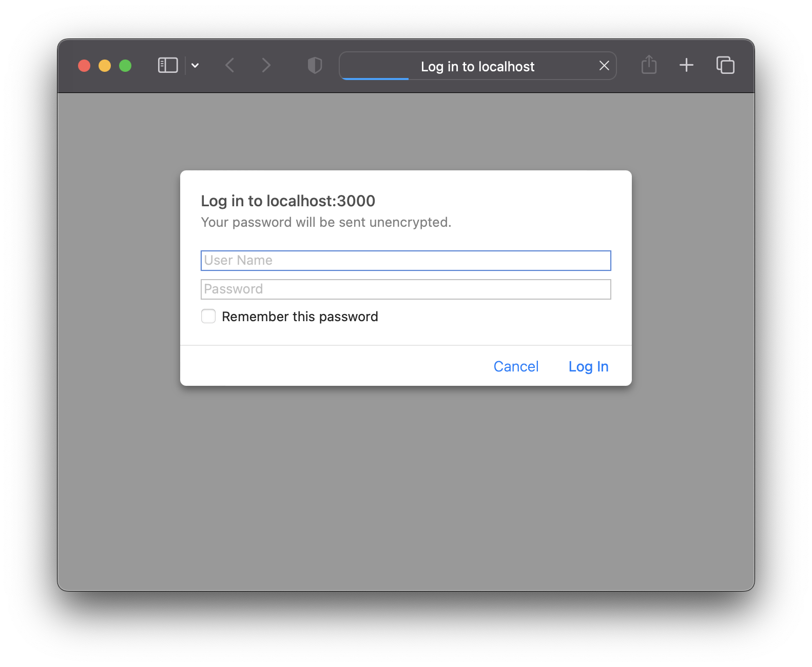This screenshot has height=667, width=812.
Task: Maximize the window with green button
Action: 125,66
